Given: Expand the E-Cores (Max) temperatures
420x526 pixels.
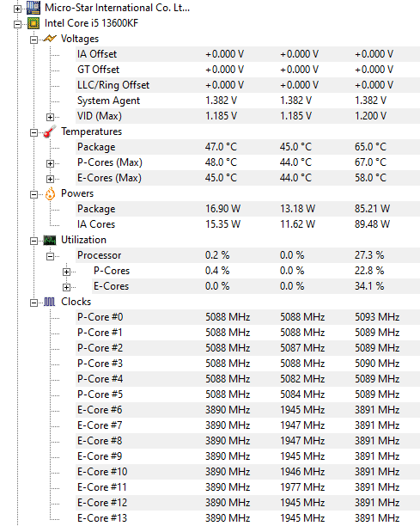Looking at the screenshot, I should pyautogui.click(x=50, y=179).
